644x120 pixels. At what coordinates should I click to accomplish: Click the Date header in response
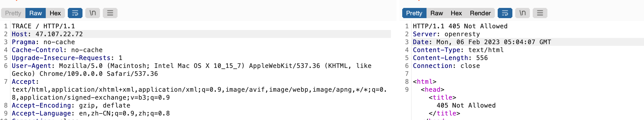pos(482,42)
